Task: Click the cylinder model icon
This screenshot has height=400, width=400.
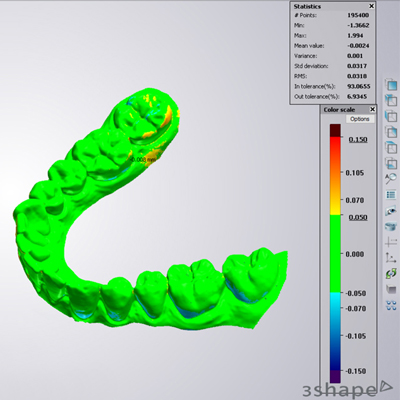Action: [391, 227]
